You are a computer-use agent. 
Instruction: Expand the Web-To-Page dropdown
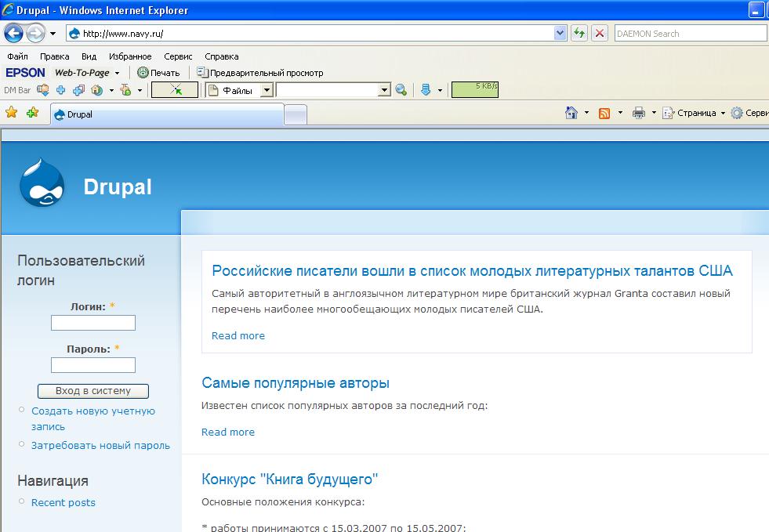pyautogui.click(x=118, y=73)
